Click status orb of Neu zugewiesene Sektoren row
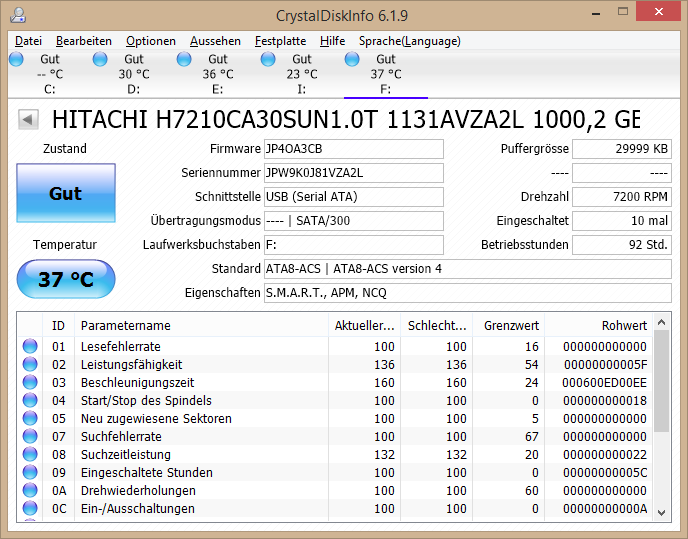This screenshot has height=539, width=688. coord(30,418)
